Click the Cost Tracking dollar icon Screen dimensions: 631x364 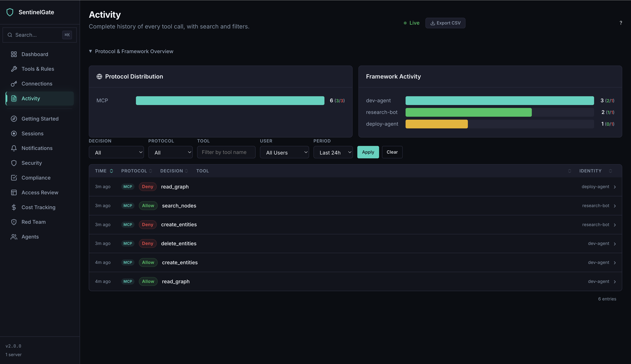[x=14, y=207]
